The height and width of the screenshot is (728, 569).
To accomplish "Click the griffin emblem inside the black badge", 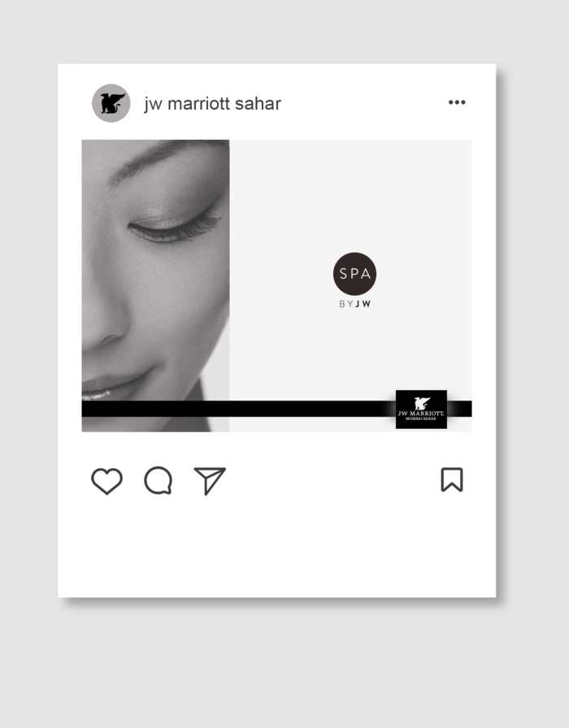I will pyautogui.click(x=422, y=403).
